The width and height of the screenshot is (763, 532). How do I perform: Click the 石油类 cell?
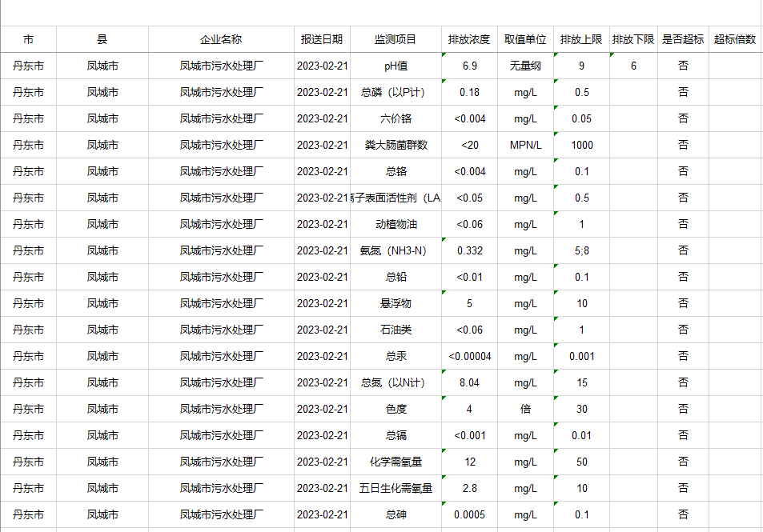click(x=396, y=330)
